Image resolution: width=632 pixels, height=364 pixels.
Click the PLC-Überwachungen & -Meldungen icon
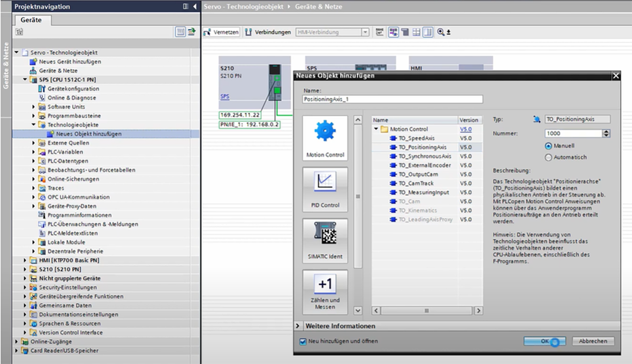[x=42, y=224]
